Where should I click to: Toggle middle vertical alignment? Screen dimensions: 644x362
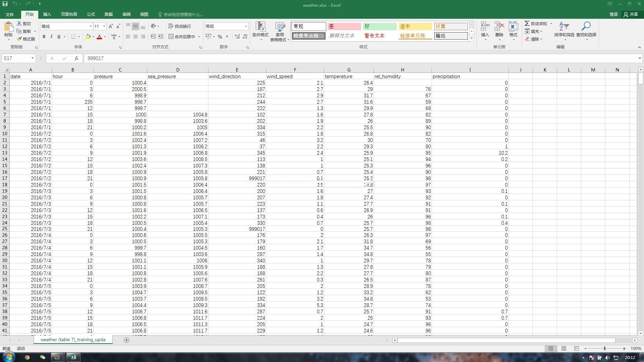(x=136, y=26)
